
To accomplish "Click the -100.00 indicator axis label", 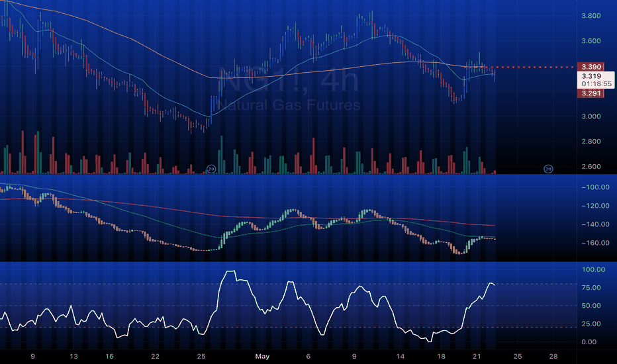I will [595, 187].
